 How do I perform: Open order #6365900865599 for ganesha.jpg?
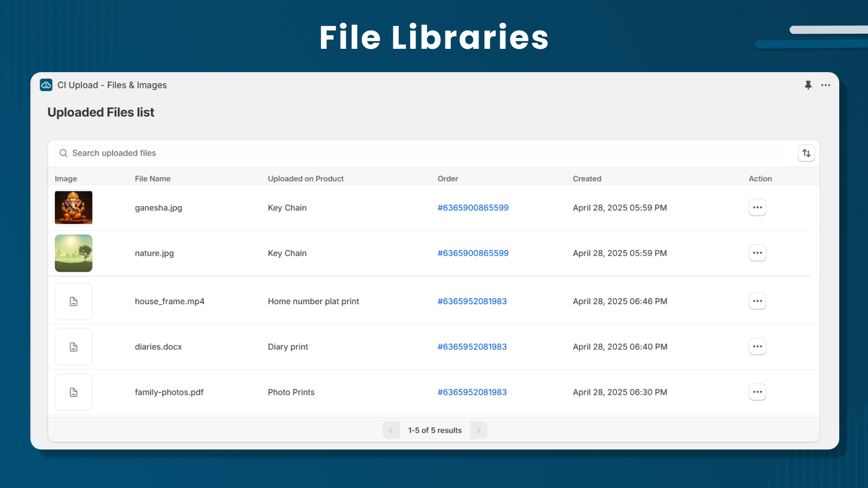[x=473, y=208]
